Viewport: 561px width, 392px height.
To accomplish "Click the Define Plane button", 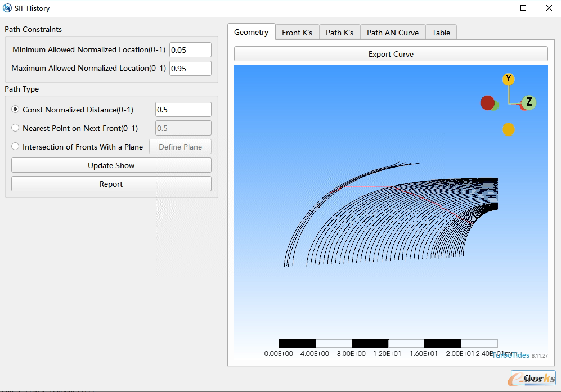I will (180, 147).
